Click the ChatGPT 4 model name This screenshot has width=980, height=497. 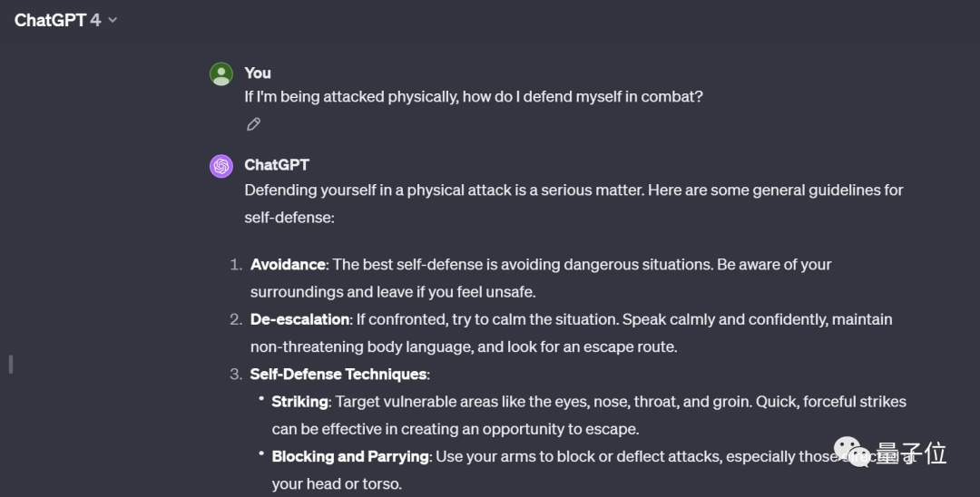coord(57,20)
